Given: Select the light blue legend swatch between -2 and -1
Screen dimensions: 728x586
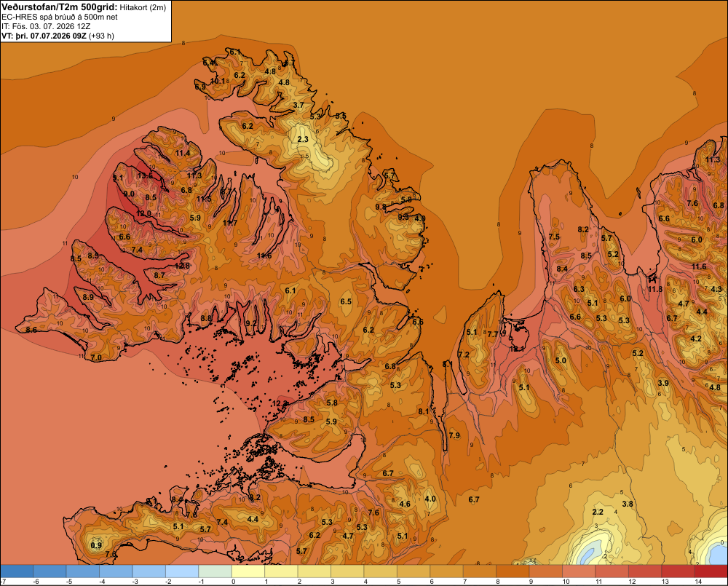Looking at the screenshot, I should [182, 571].
